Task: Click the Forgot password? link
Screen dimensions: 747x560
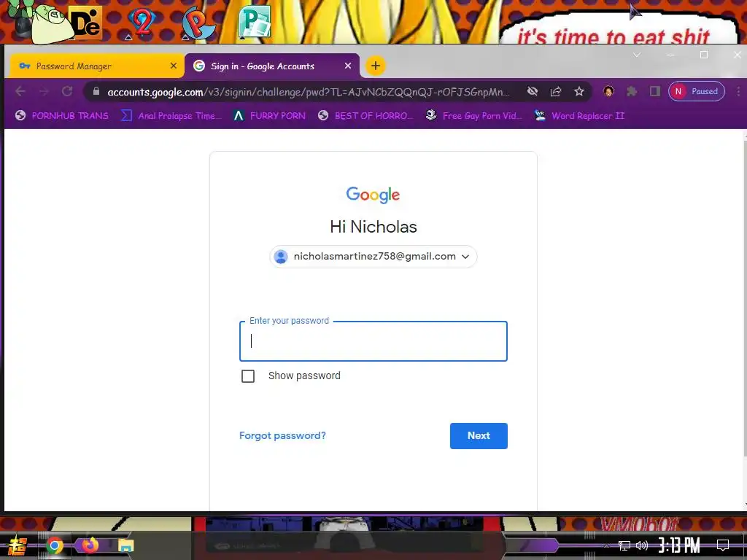Action: coord(282,436)
